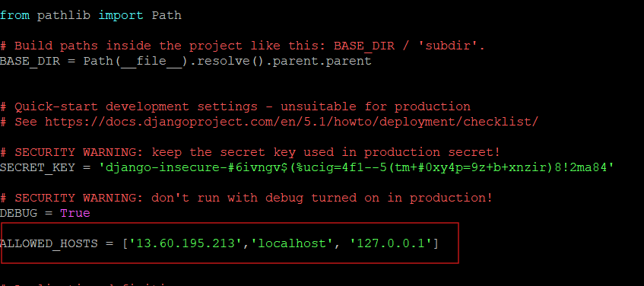
Task: Click the 'import' keyword
Action: [x=121, y=16]
